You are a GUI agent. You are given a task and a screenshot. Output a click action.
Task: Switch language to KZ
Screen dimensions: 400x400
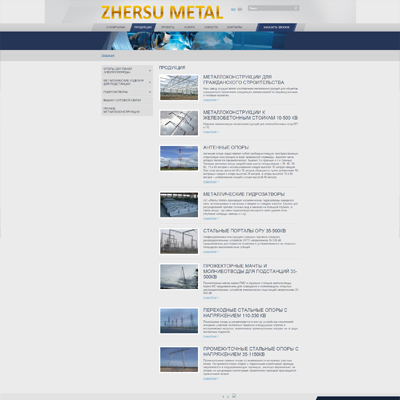point(240,9)
